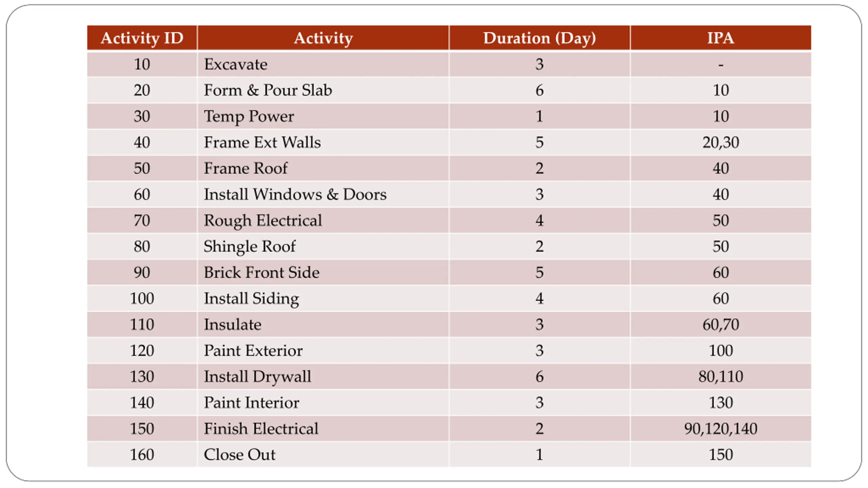Click the Brick Front Side cell
Image resolution: width=868 pixels, height=488 pixels.
click(323, 272)
